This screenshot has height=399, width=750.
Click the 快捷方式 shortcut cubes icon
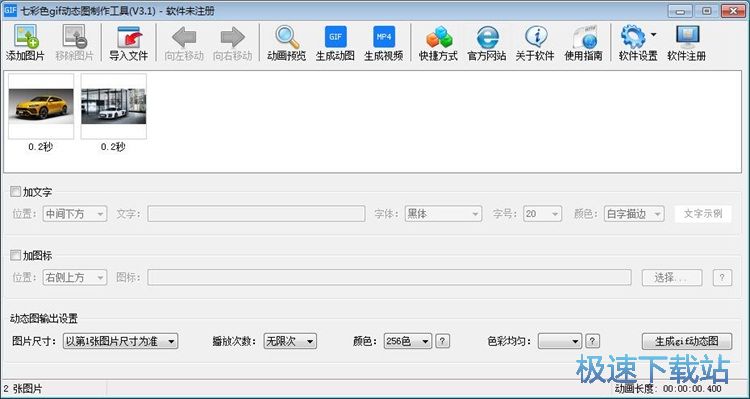pos(439,37)
